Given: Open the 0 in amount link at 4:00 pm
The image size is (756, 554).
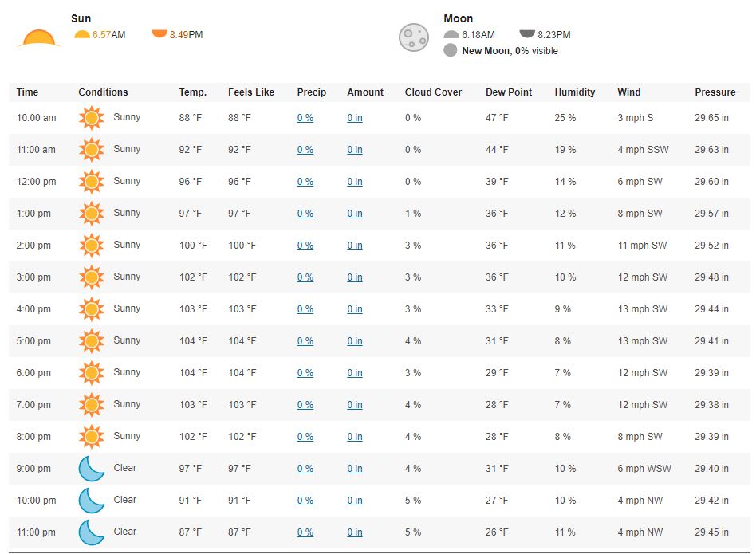Looking at the screenshot, I should point(355,309).
